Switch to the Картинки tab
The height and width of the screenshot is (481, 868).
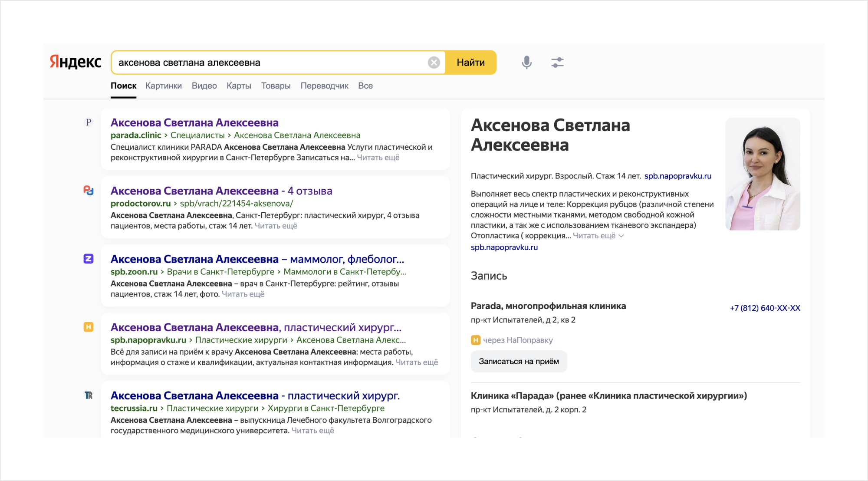(x=164, y=86)
